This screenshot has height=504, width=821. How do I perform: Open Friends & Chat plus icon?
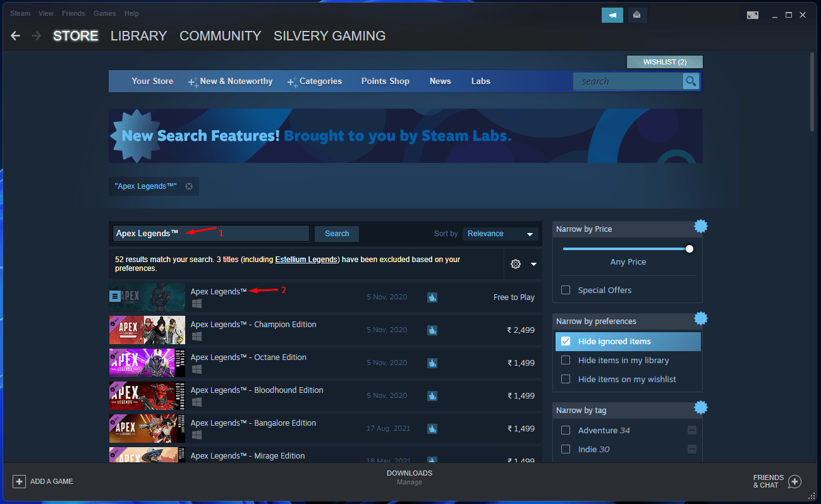coord(795,481)
